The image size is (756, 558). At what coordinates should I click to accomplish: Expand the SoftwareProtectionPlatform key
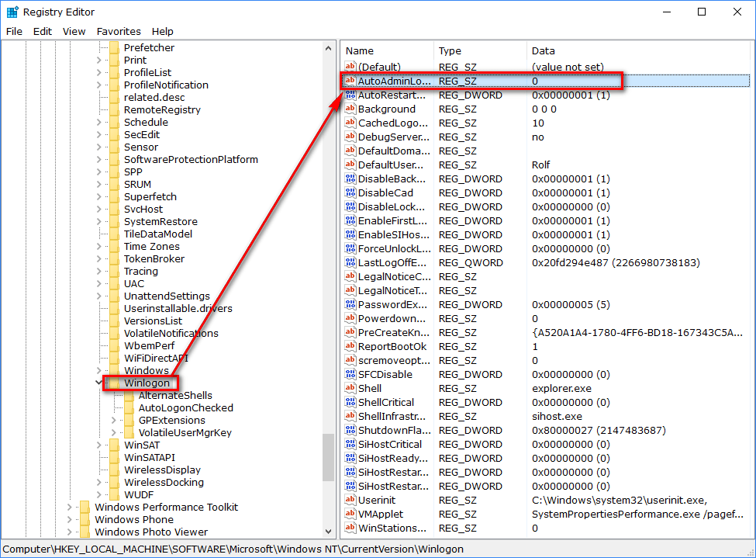[x=98, y=159]
